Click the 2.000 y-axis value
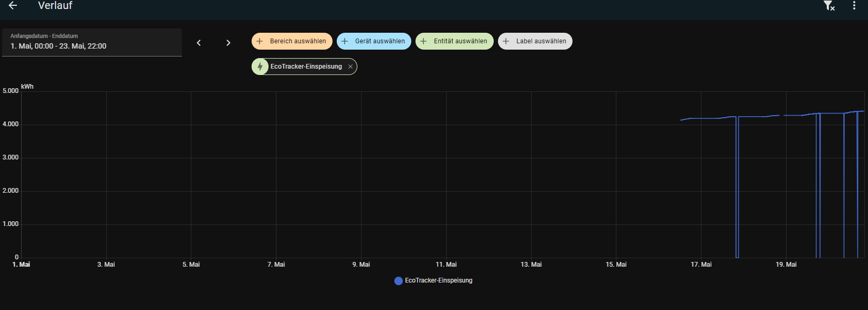The height and width of the screenshot is (310, 868). (11, 191)
